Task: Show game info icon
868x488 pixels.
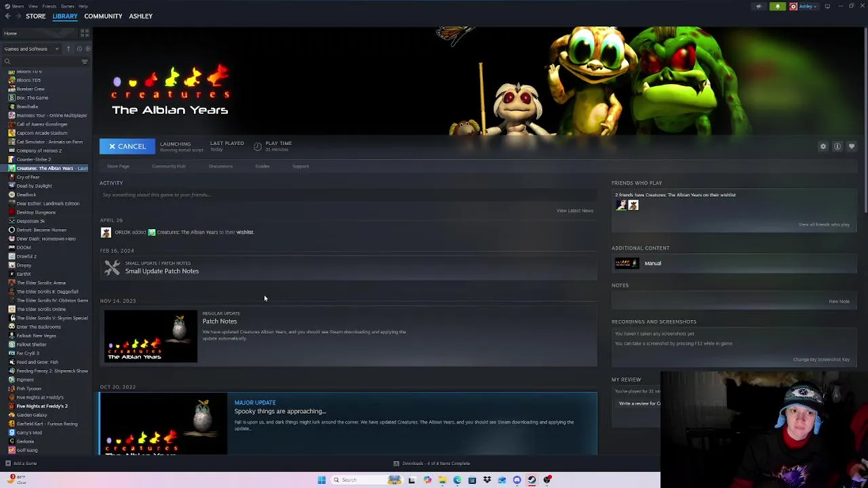Action: pos(837,146)
